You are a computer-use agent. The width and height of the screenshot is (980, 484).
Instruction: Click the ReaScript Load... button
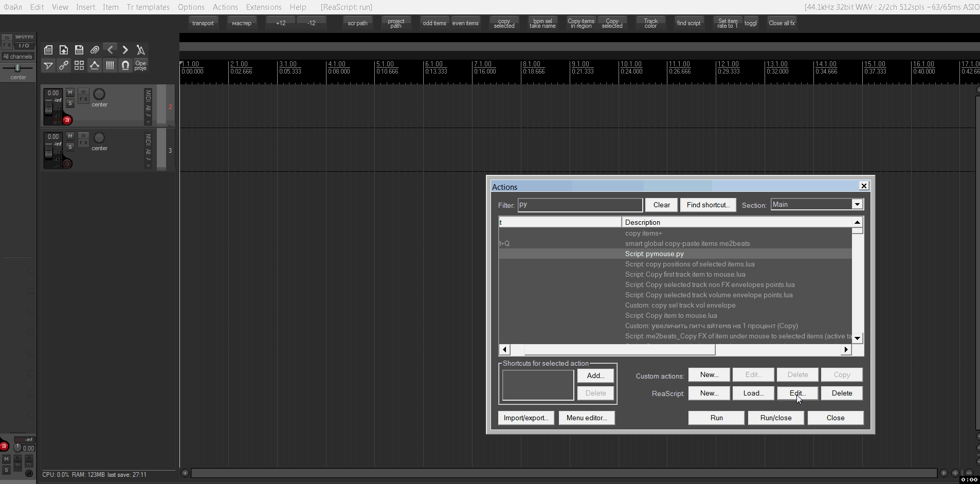tap(753, 393)
